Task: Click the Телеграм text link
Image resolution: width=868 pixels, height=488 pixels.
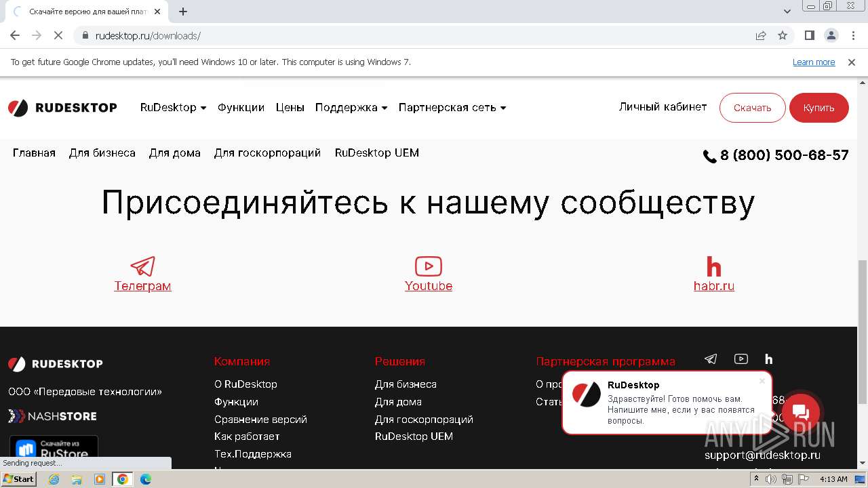Action: click(142, 286)
